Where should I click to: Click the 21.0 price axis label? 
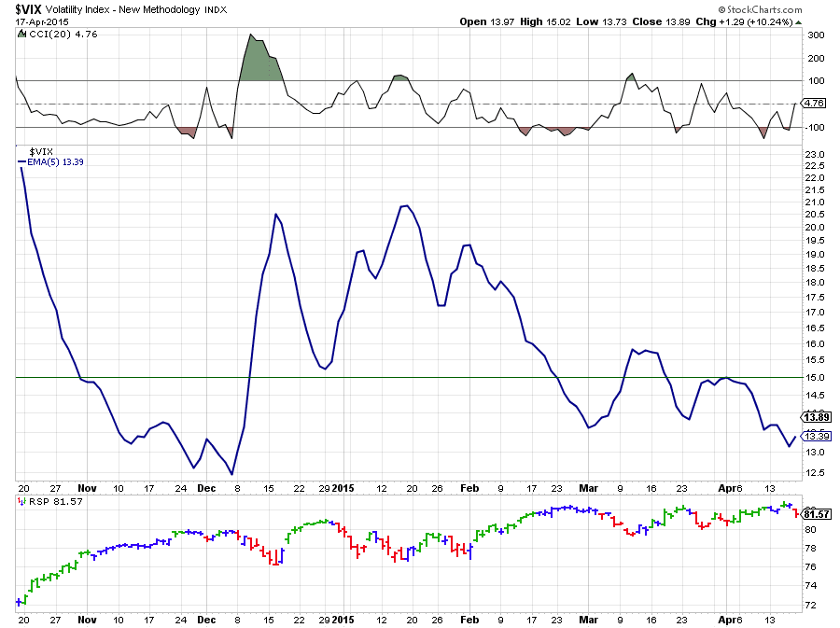(815, 202)
